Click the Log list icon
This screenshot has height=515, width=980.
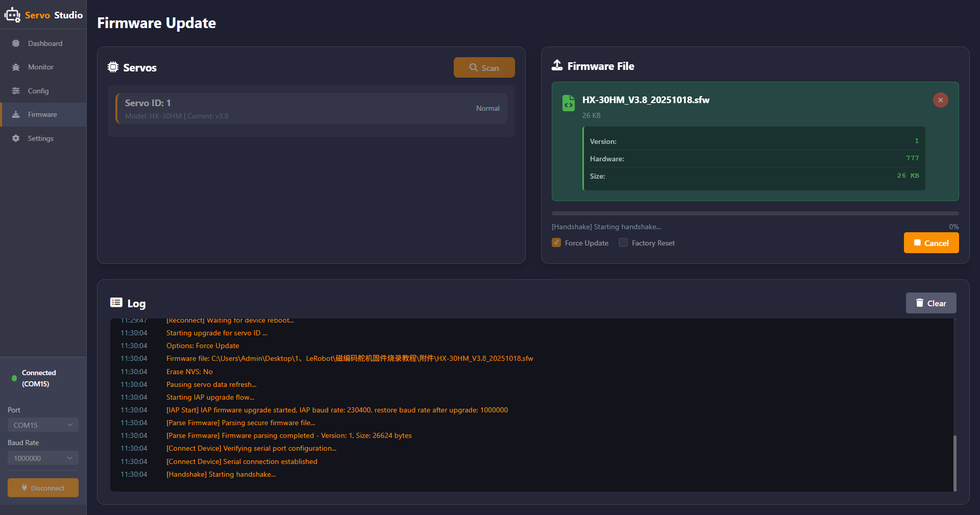click(x=116, y=303)
